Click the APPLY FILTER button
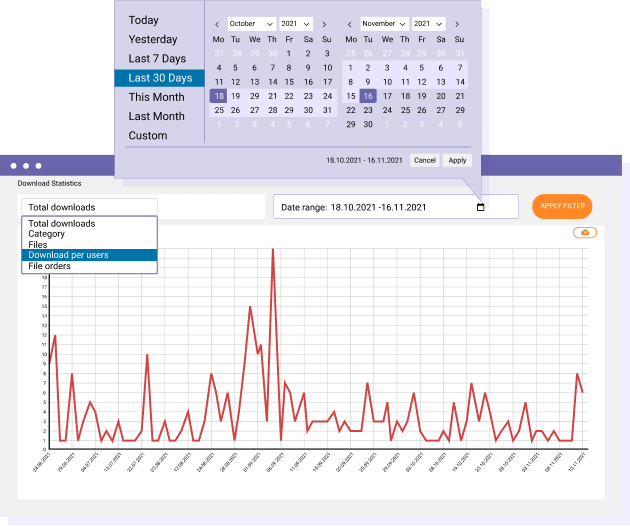Screen dimensions: 630x526 click(562, 206)
